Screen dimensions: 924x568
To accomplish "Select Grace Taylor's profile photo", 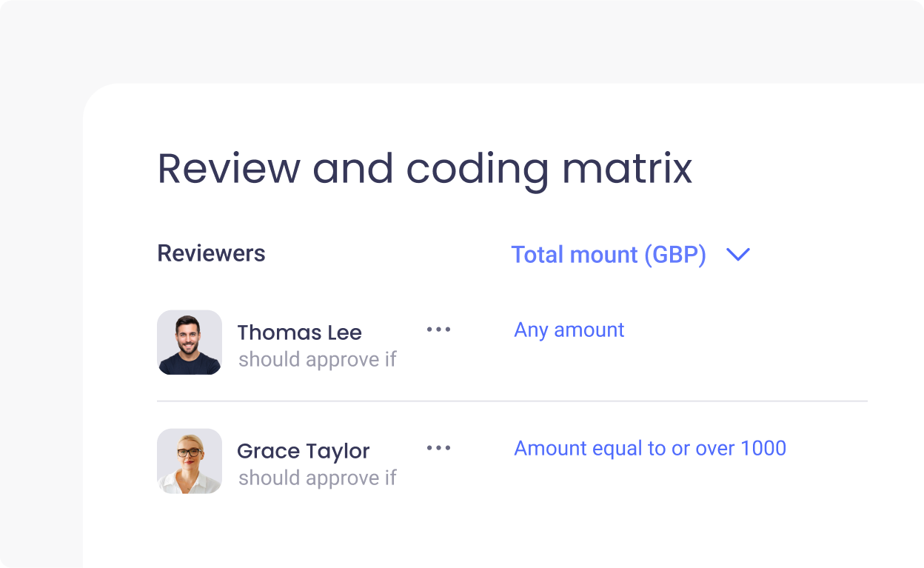I will click(x=190, y=461).
